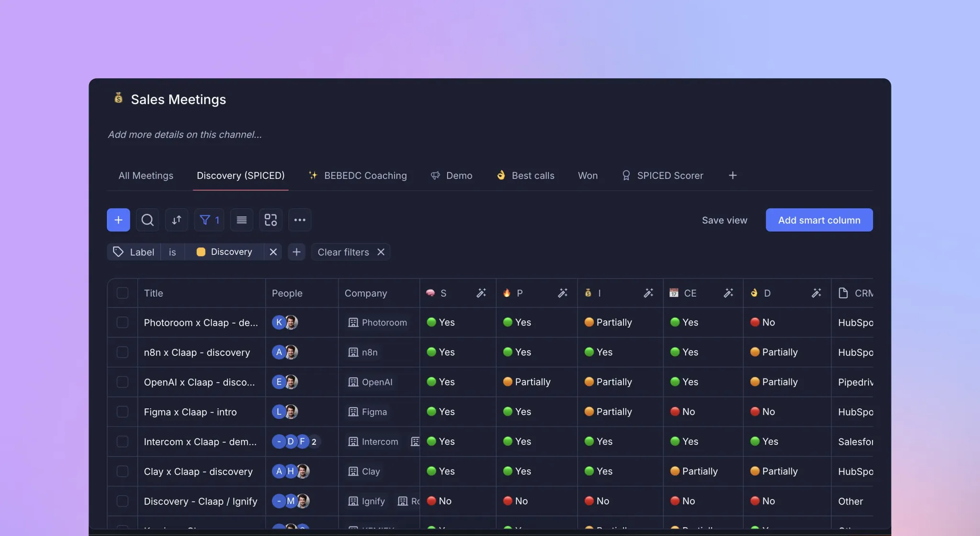
Task: Open the Label filter field selector
Action: 134,252
